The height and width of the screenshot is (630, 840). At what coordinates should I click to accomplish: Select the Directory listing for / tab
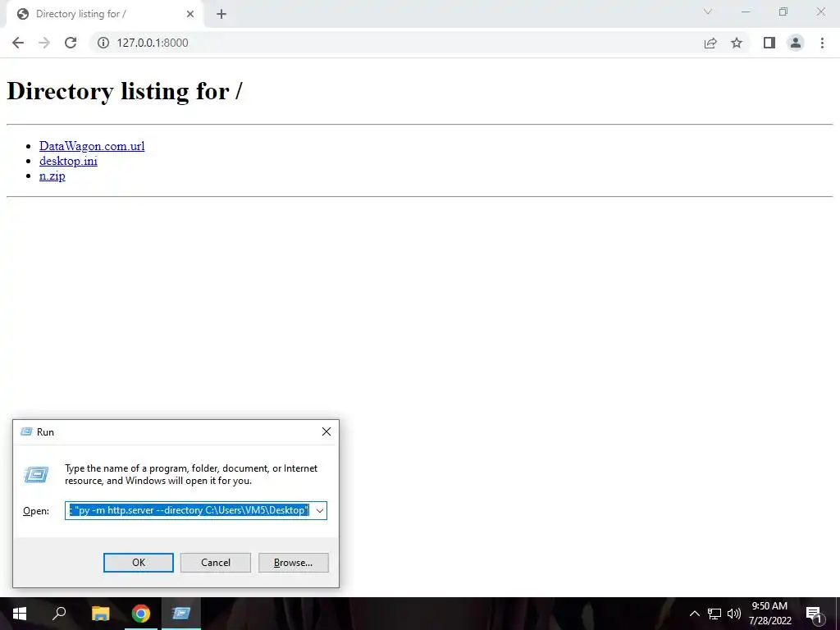105,14
